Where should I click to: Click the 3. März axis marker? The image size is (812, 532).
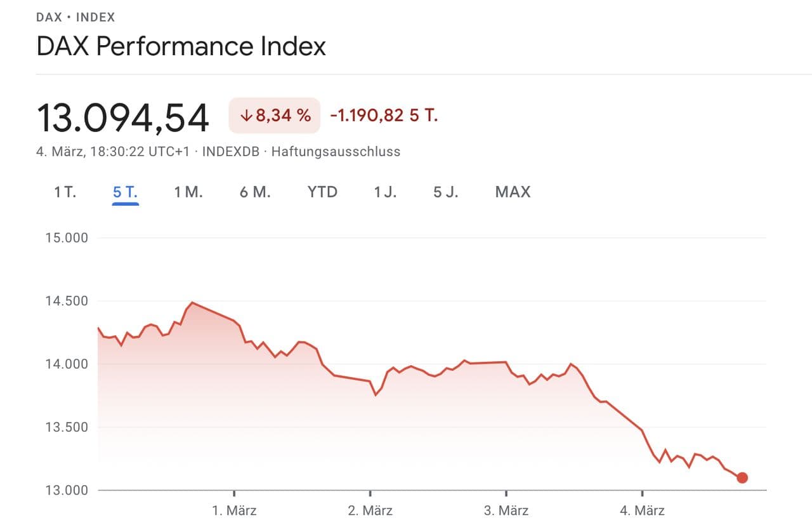[x=506, y=510]
